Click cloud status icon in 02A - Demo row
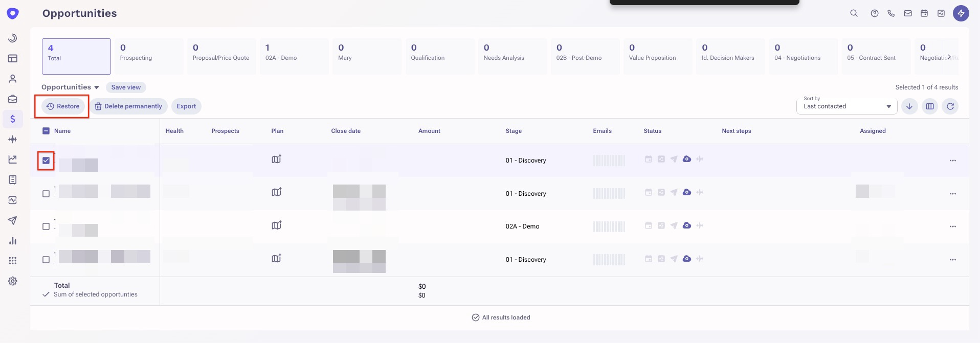This screenshot has height=343, width=980. [x=687, y=225]
